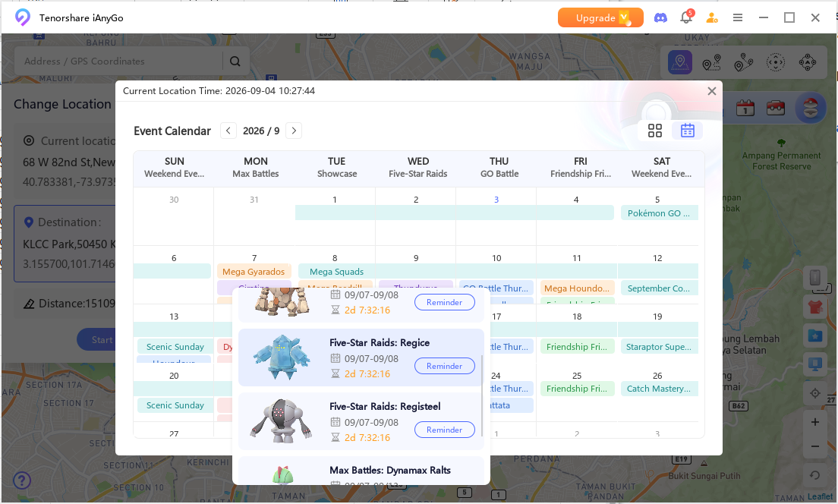The width and height of the screenshot is (838, 504).
Task: Click the phone device icon in right sidebar
Action: coord(815,277)
